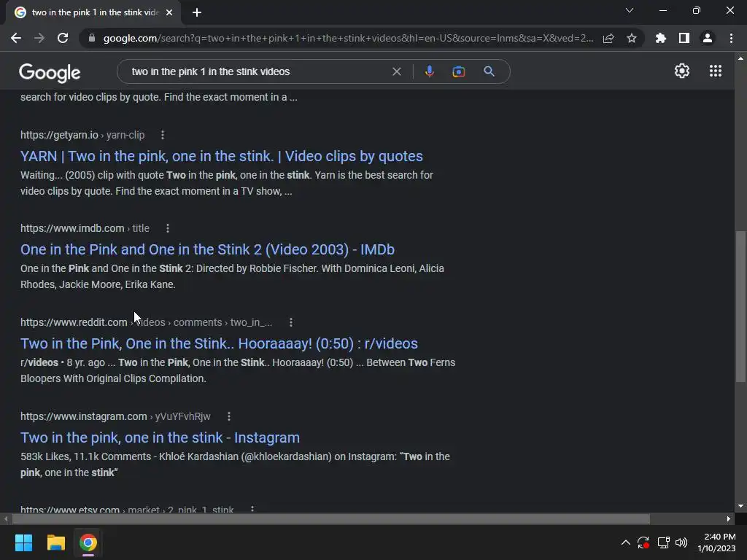The width and height of the screenshot is (747, 560).
Task: Open the sync status tray icon
Action: tap(643, 542)
